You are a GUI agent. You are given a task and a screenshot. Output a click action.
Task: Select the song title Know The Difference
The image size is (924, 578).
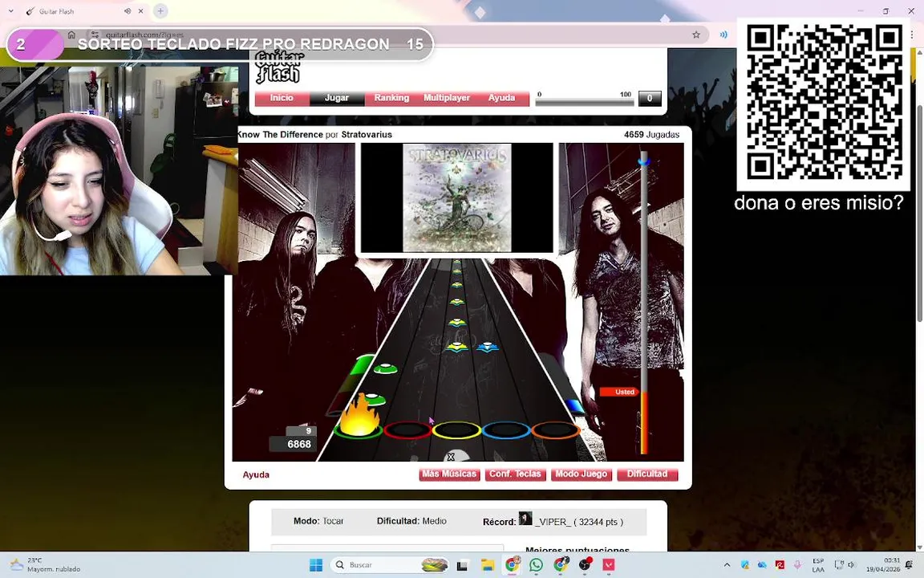click(281, 135)
